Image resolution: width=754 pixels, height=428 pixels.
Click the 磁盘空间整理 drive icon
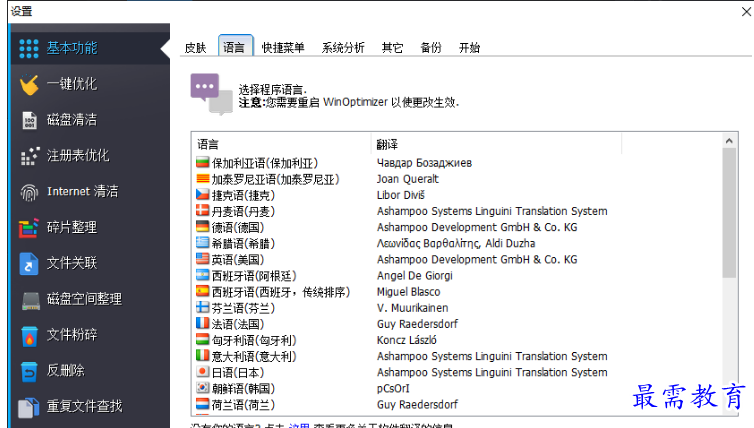coord(30,300)
